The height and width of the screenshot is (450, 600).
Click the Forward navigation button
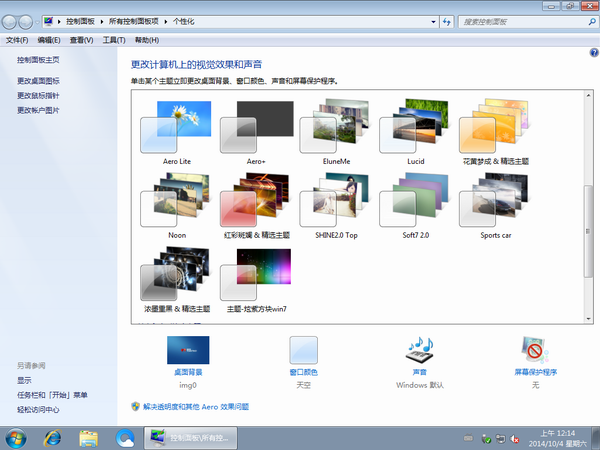coord(25,22)
